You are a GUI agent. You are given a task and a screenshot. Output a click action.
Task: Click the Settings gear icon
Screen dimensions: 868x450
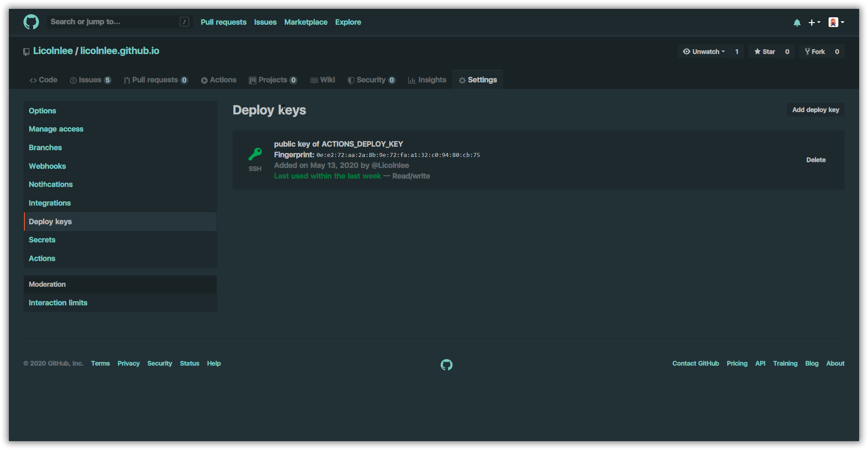[462, 80]
